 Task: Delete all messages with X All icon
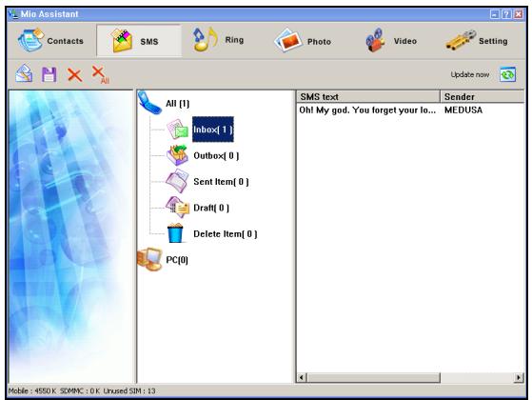101,74
